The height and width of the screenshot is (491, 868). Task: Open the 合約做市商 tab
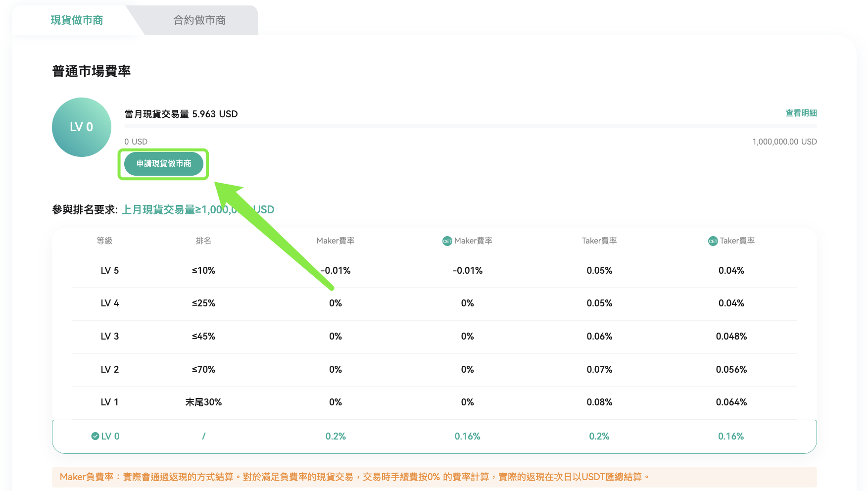point(199,20)
